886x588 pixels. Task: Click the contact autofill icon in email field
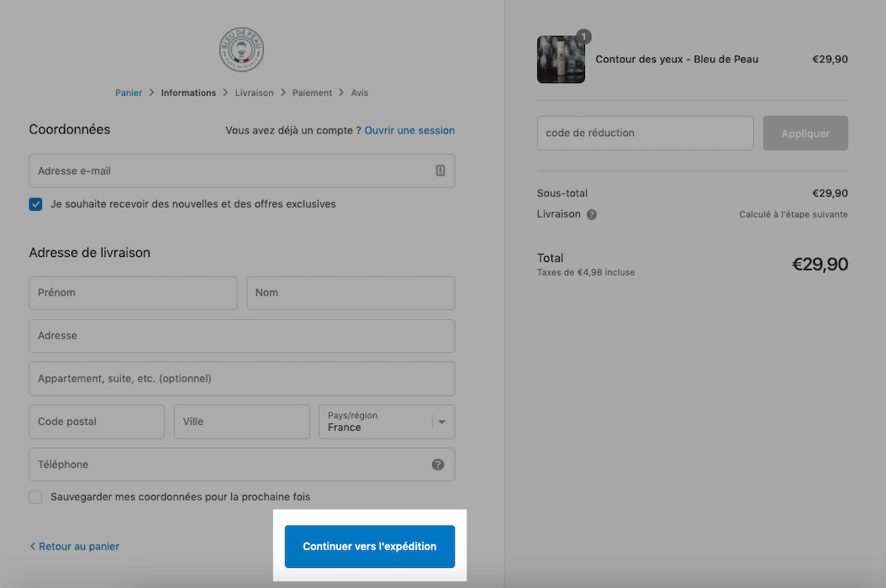(x=440, y=171)
